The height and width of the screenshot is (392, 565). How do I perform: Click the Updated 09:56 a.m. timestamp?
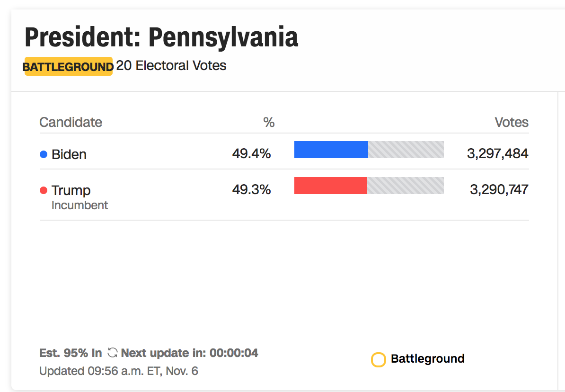[x=119, y=371]
